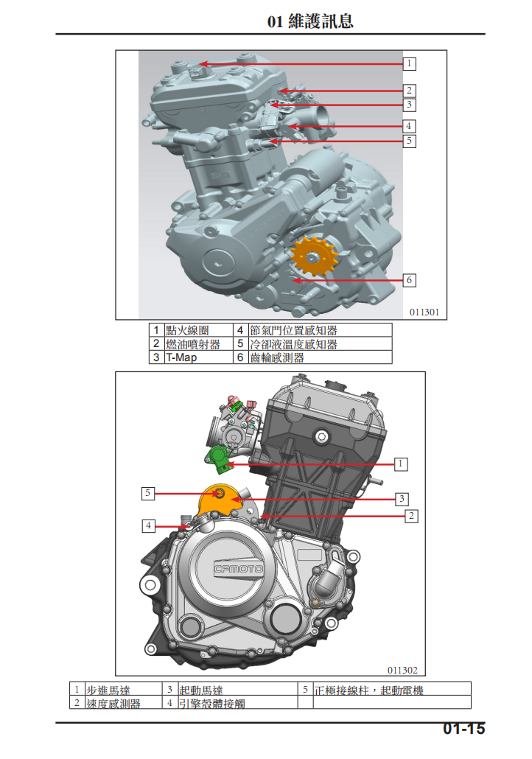This screenshot has width=532, height=759.
Task: Click the green stepper motor part
Action: pos(218,461)
